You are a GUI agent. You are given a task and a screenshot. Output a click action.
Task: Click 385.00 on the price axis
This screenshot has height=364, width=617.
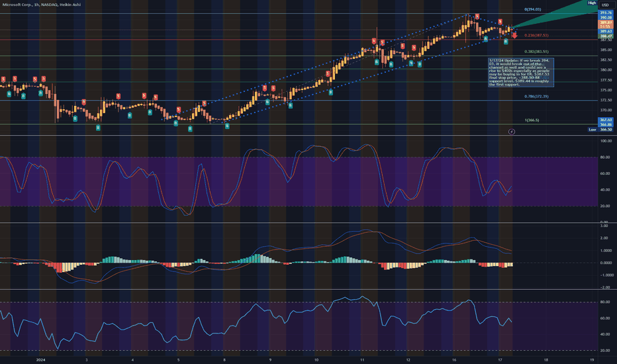[x=606, y=50]
